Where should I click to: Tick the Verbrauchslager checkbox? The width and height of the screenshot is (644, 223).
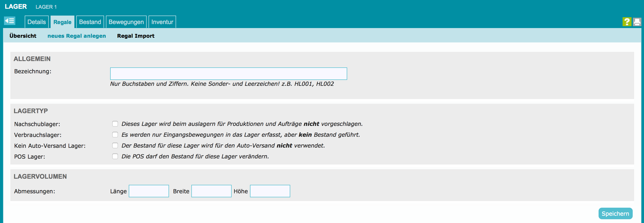click(x=115, y=135)
